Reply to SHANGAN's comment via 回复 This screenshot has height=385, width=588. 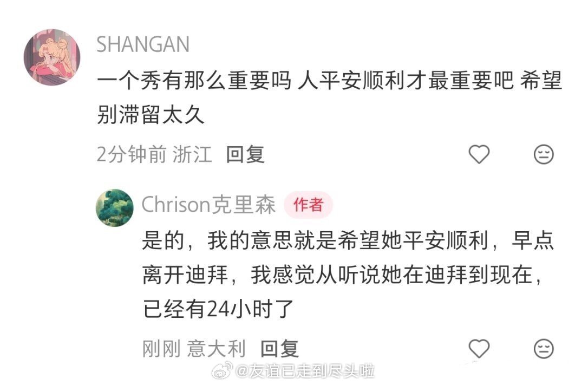[245, 154]
